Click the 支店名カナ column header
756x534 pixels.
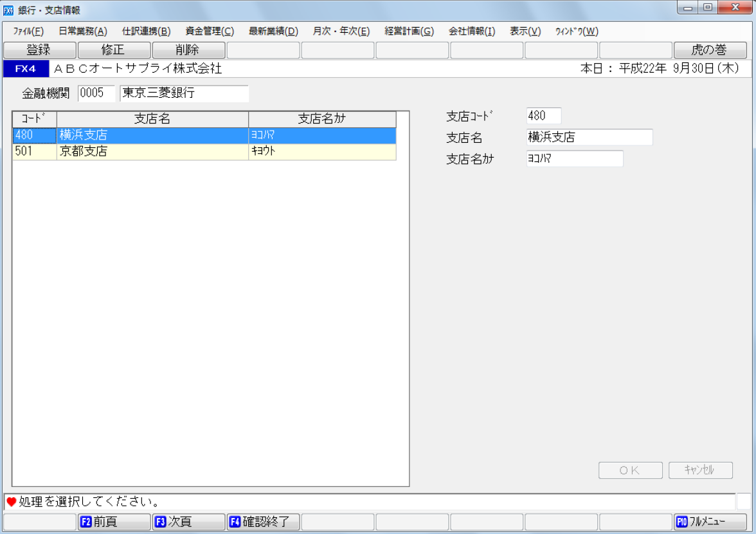(x=322, y=119)
